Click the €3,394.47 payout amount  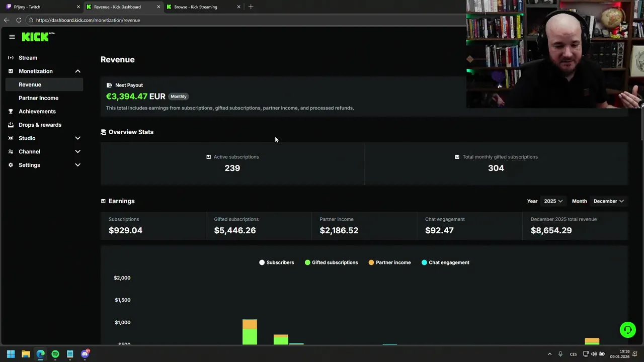(127, 97)
